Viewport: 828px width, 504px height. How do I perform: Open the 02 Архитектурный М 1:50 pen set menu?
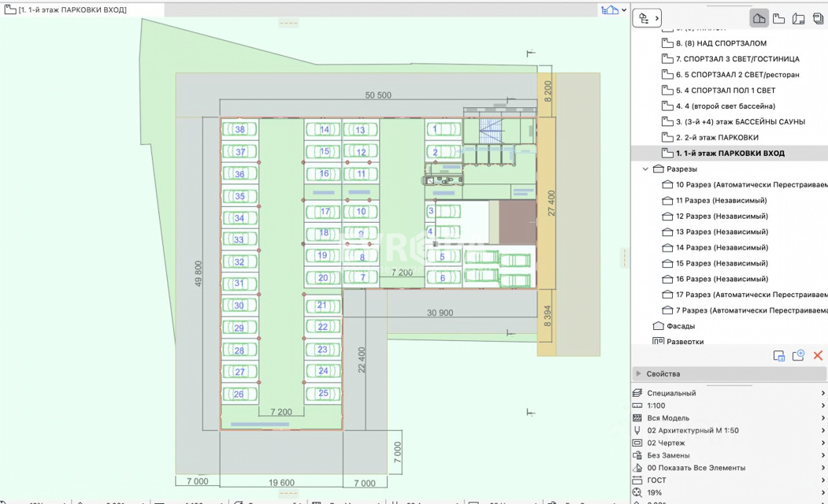click(x=729, y=431)
